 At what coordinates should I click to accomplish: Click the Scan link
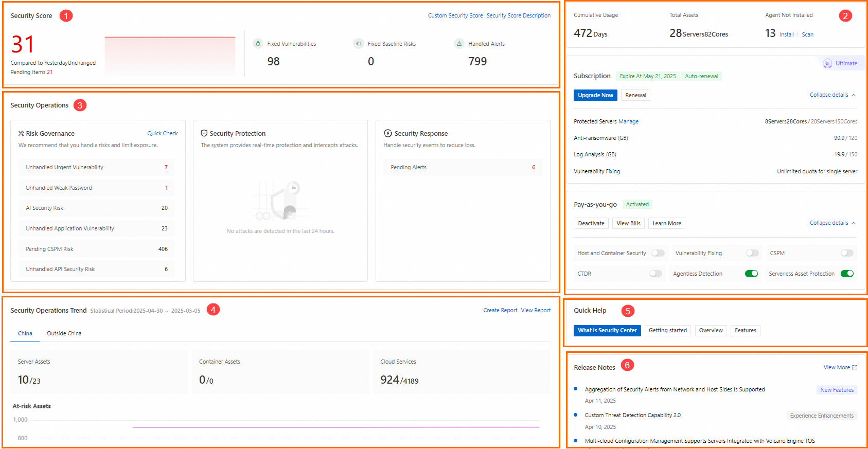(x=808, y=34)
